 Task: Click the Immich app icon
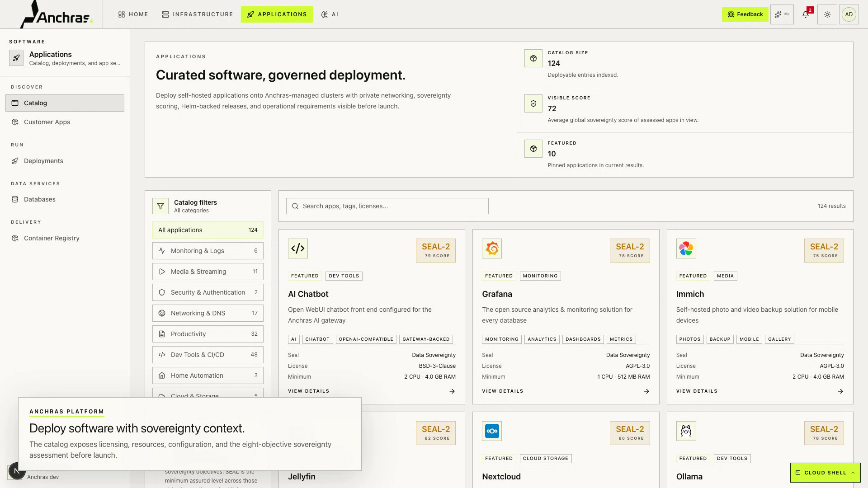(686, 249)
